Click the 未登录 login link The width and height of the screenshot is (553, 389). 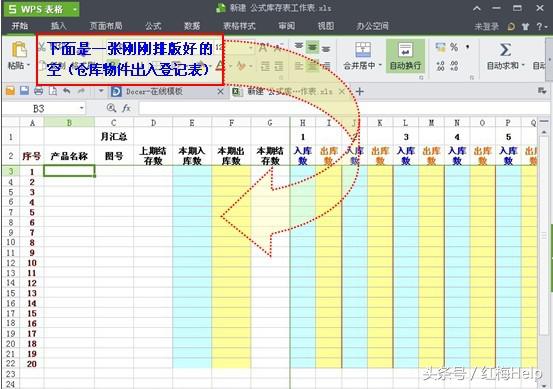click(x=487, y=26)
